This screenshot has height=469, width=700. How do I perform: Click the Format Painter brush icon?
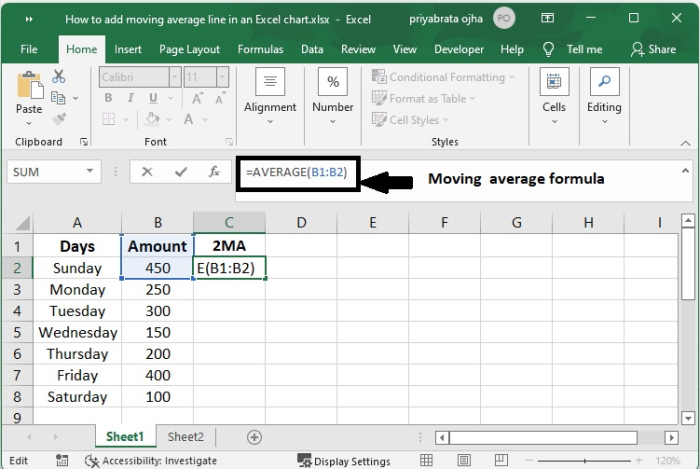[x=58, y=119]
